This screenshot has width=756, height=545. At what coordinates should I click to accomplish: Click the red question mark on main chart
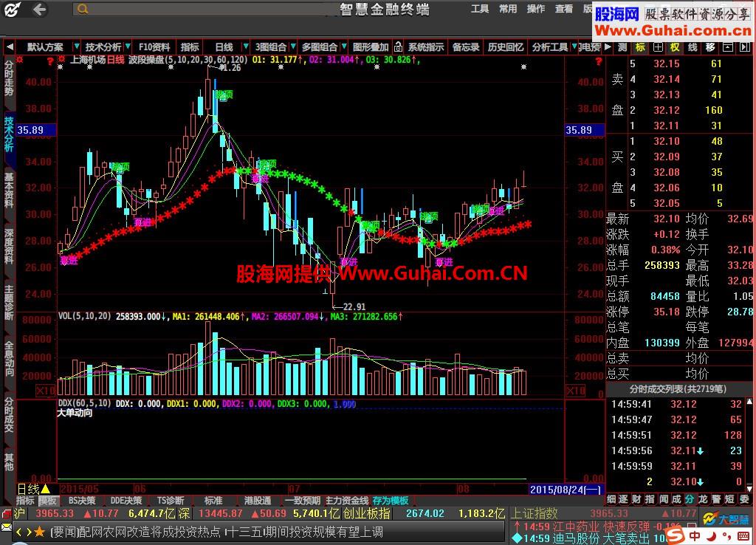pos(598,61)
